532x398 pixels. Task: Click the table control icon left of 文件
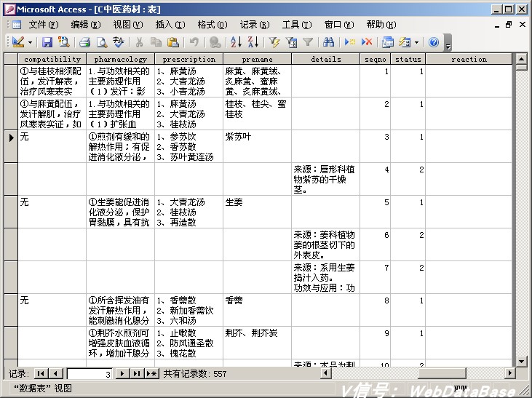[17, 25]
